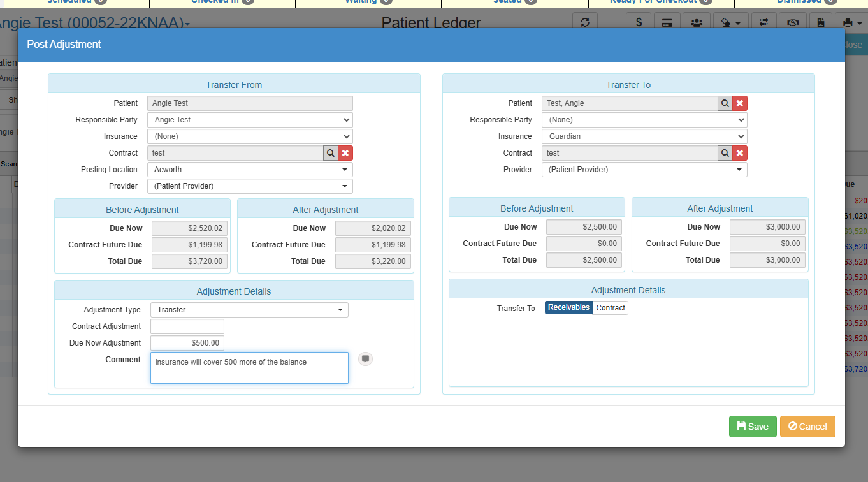This screenshot has width=868, height=482.
Task: Click Transfer To Before Due Now $2,500.00 value
Action: click(584, 227)
